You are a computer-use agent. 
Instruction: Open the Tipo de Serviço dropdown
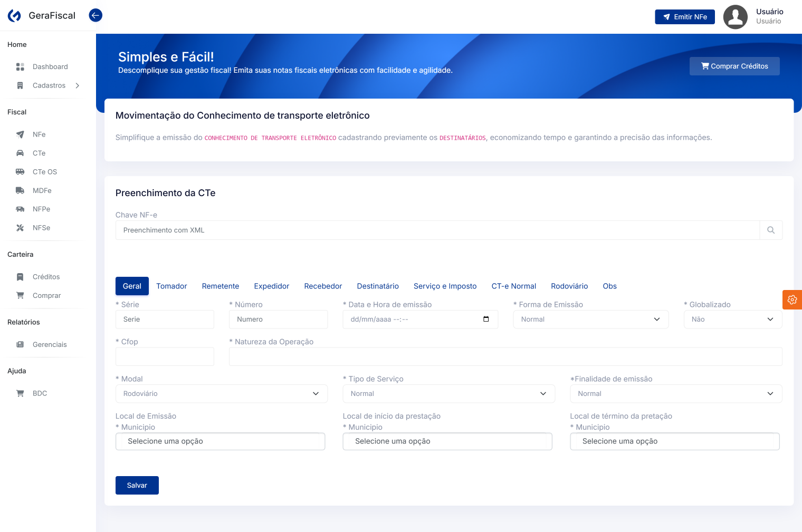tap(449, 394)
